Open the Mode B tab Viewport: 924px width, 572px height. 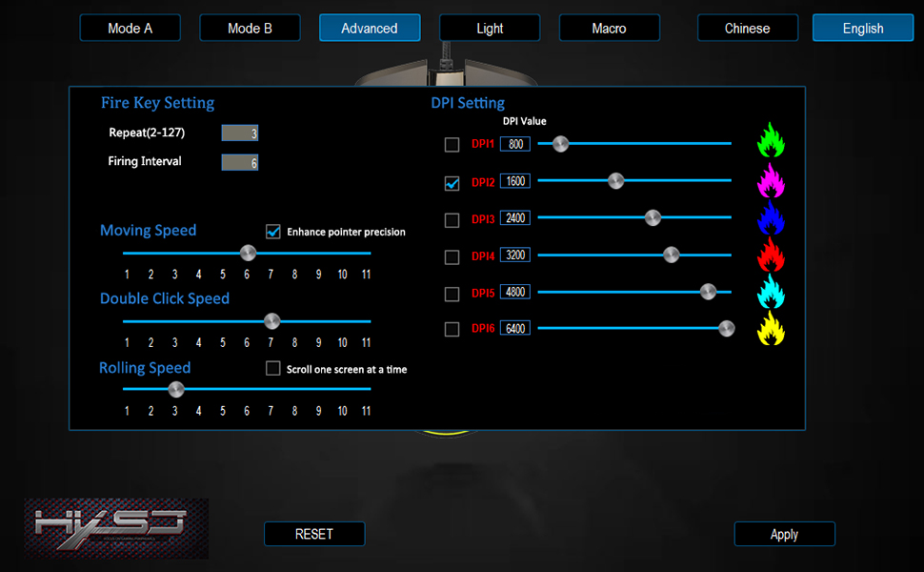point(250,28)
